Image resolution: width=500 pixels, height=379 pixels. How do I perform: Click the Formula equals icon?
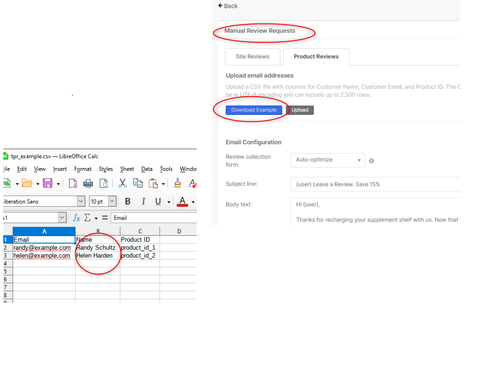pos(105,218)
